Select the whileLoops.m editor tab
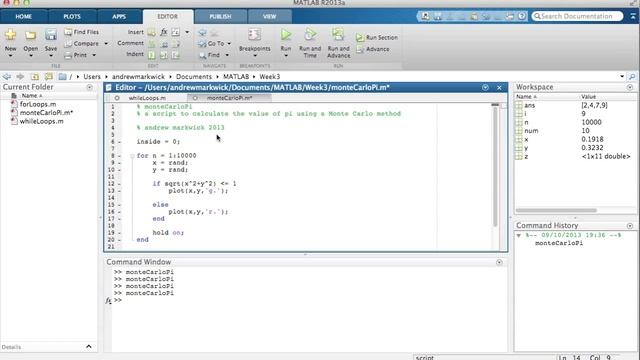Screen dimensions: 640x360 click(x=147, y=98)
